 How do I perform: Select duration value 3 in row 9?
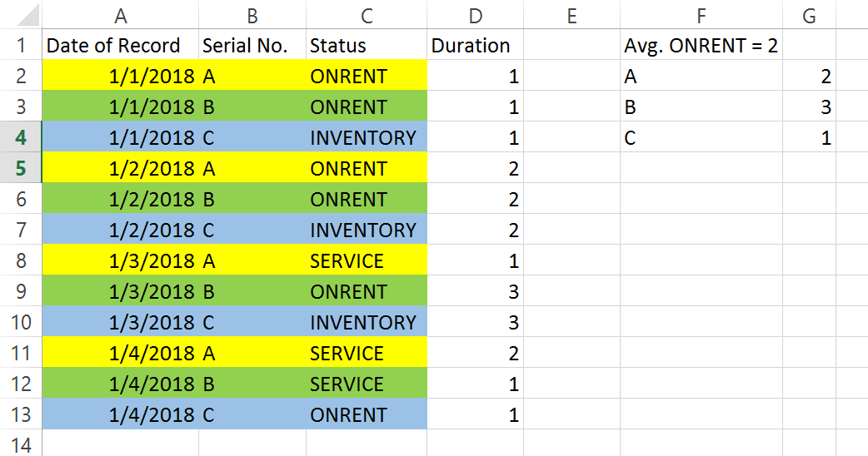(475, 291)
